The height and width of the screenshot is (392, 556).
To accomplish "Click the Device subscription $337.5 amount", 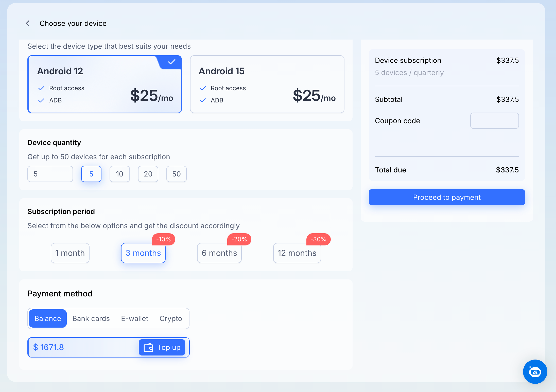I will tap(508, 60).
